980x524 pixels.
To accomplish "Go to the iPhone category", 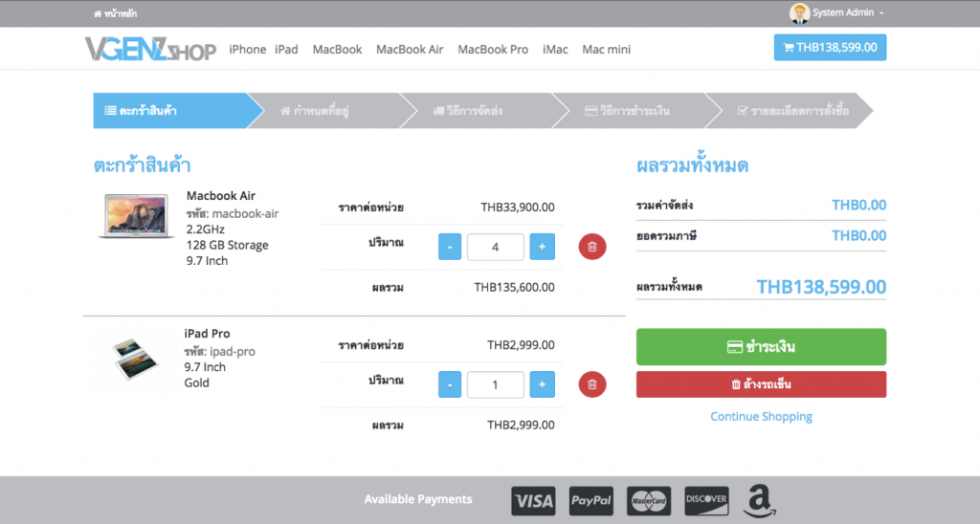I will click(x=248, y=50).
